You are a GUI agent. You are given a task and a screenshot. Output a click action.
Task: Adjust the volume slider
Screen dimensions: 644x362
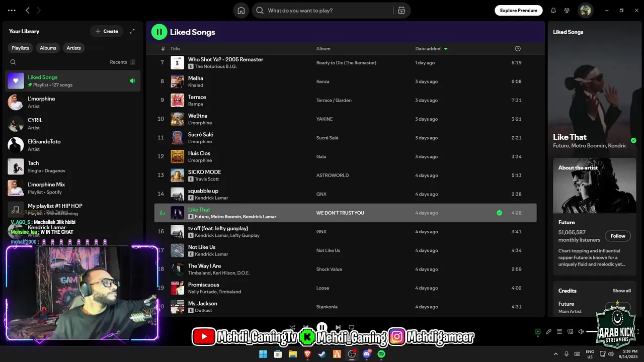tap(592, 332)
